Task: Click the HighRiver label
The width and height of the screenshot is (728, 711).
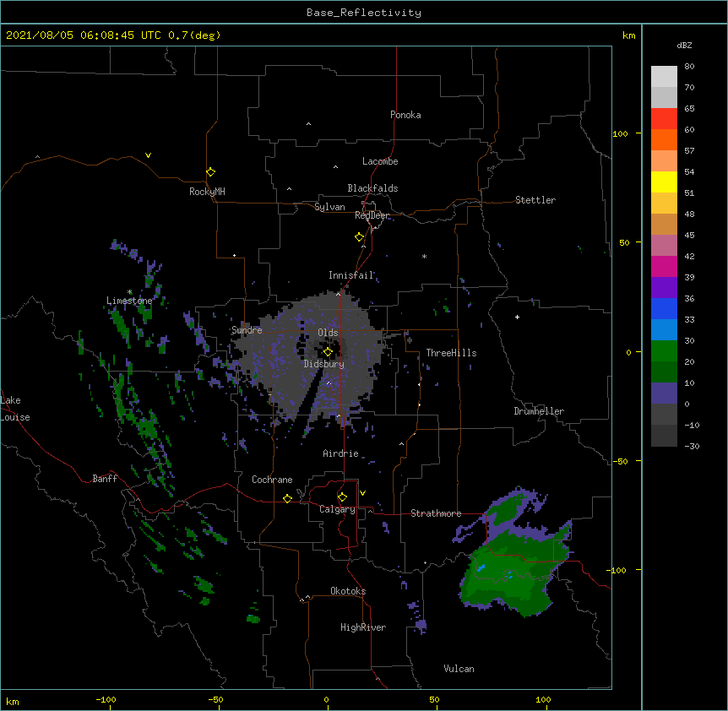Action: [363, 627]
